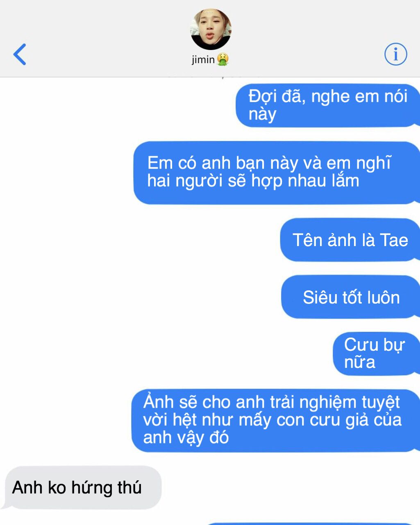Tap the word 'nữa' in the short bubble
Viewport: 420px width, 525px height.
359,362
